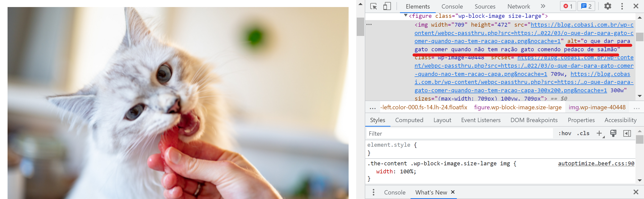Show the computed styles sidebar icon
The width and height of the screenshot is (644, 199).
[x=627, y=133]
